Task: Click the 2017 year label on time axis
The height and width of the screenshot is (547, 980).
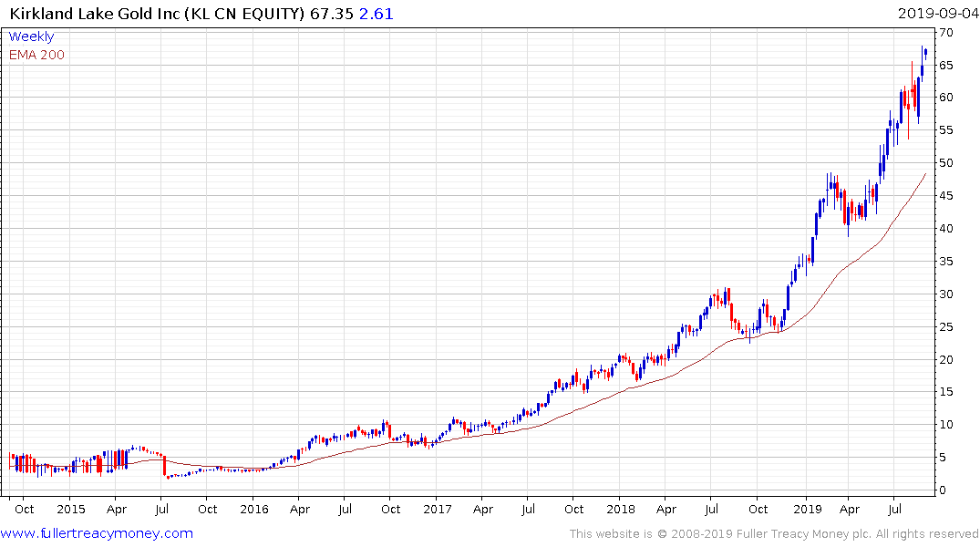Action: 437,509
